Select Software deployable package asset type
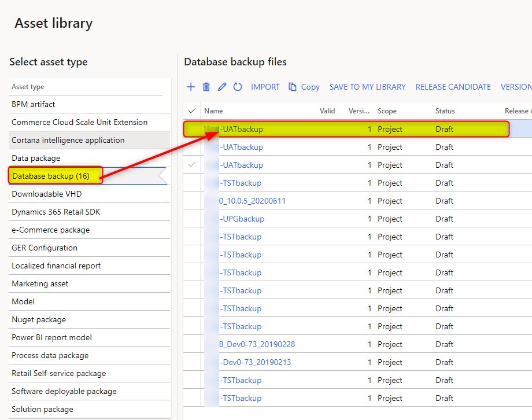Image resolution: width=532 pixels, height=420 pixels. 64,391
